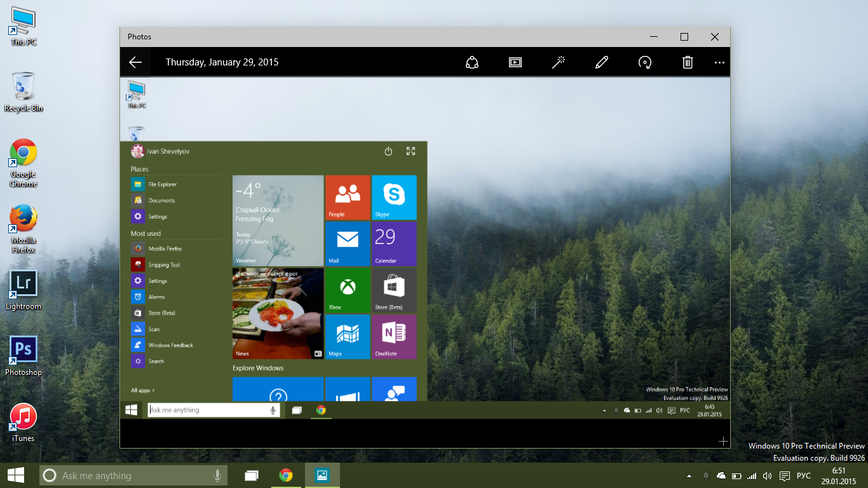The image size is (868, 488).
Task: Expand hidden tray icons arrow
Action: click(689, 476)
